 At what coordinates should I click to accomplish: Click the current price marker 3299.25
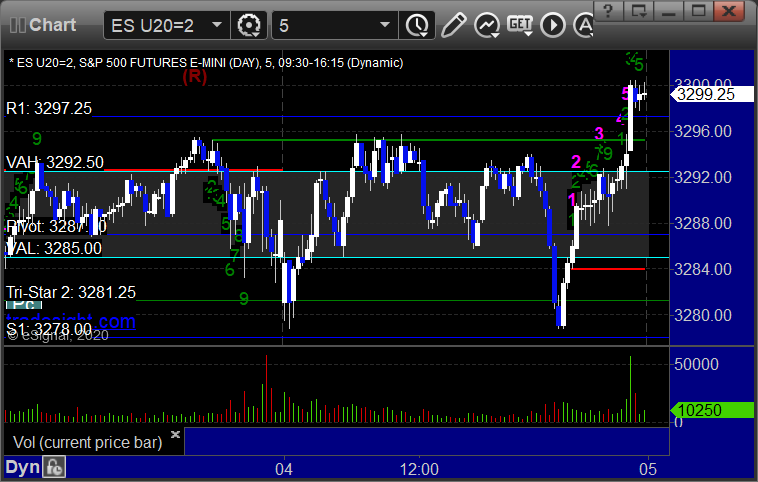[x=712, y=94]
